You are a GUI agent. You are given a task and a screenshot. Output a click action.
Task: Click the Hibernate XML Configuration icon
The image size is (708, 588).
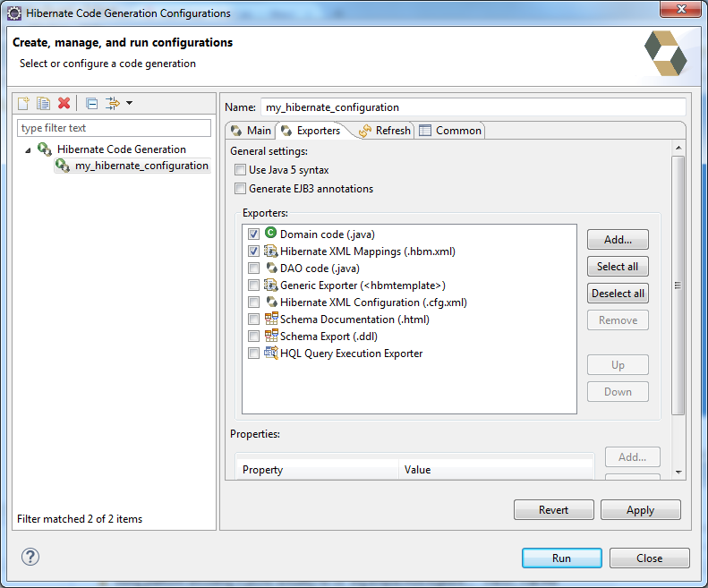coord(271,302)
